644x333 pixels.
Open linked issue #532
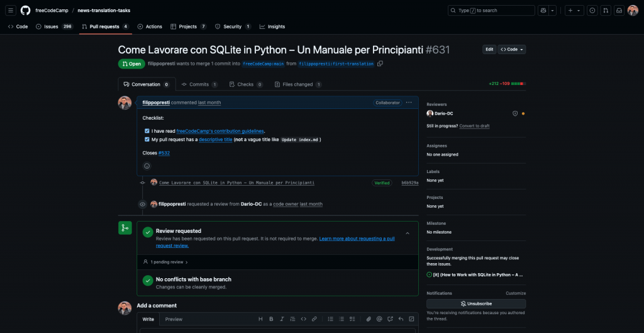click(164, 152)
